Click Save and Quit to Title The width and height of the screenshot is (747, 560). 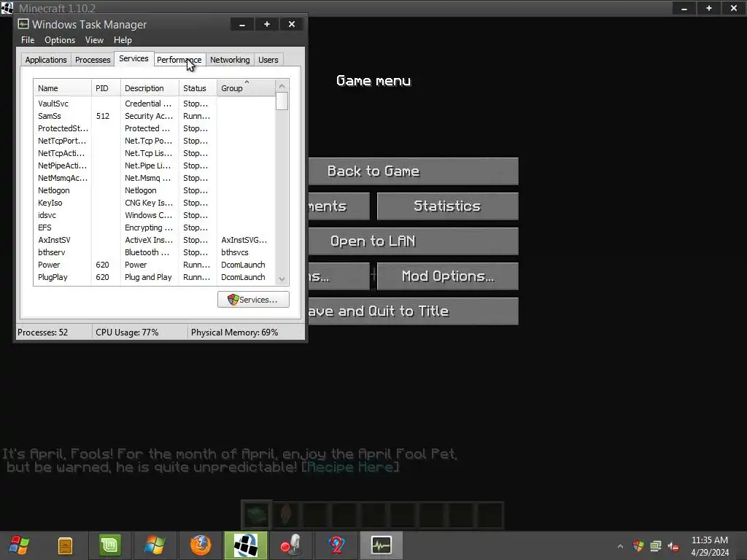(x=414, y=311)
